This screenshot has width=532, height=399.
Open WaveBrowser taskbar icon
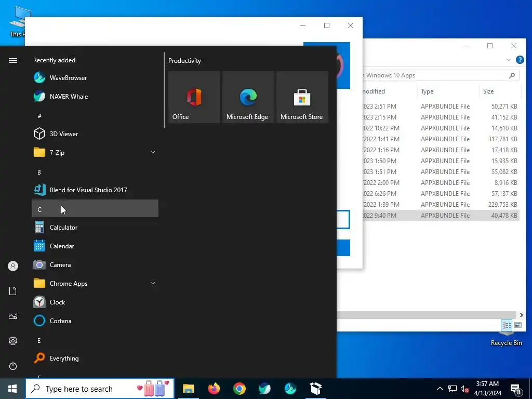(290, 389)
